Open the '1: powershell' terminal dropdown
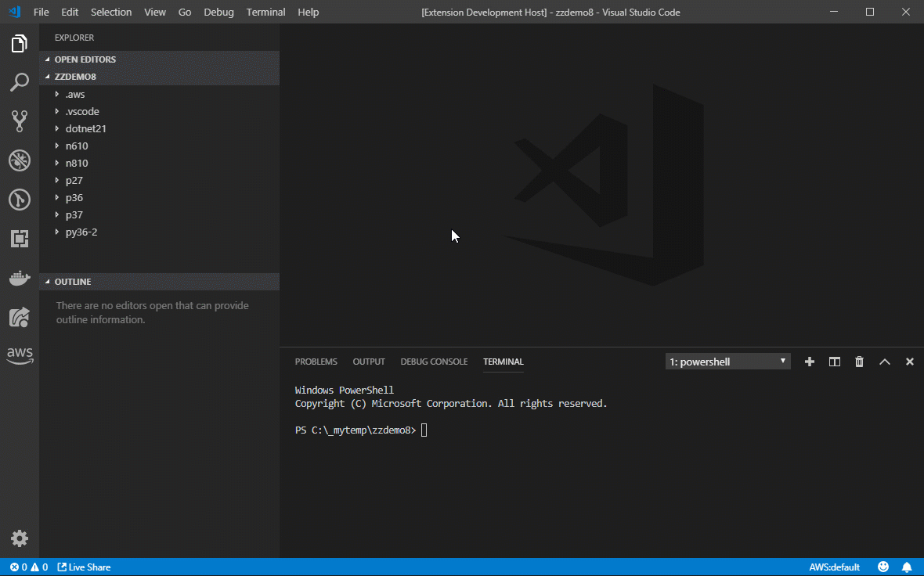Viewport: 924px width, 576px height. [x=727, y=361]
